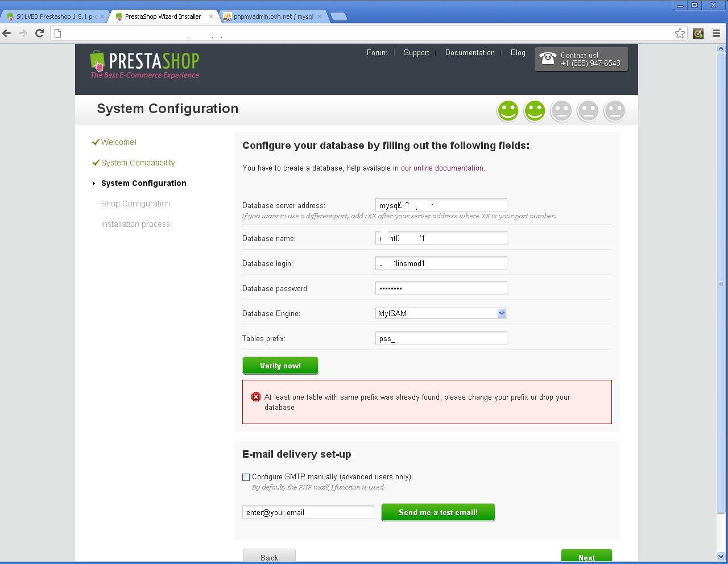Click the PHP mail() function hint text
The image size is (728, 564).
(318, 487)
